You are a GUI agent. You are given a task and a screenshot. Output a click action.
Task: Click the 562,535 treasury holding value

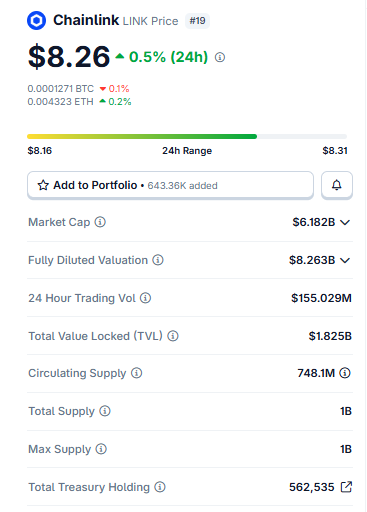(x=312, y=487)
